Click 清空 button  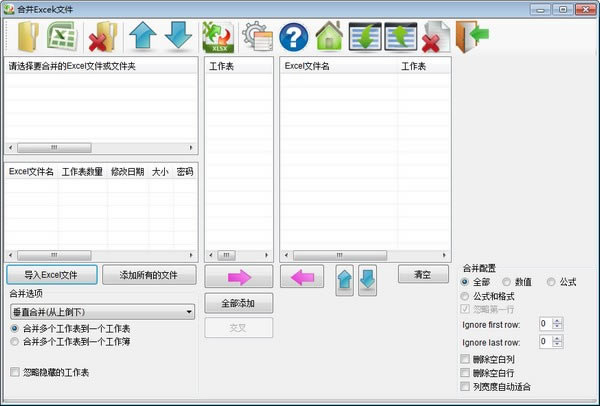tap(423, 274)
